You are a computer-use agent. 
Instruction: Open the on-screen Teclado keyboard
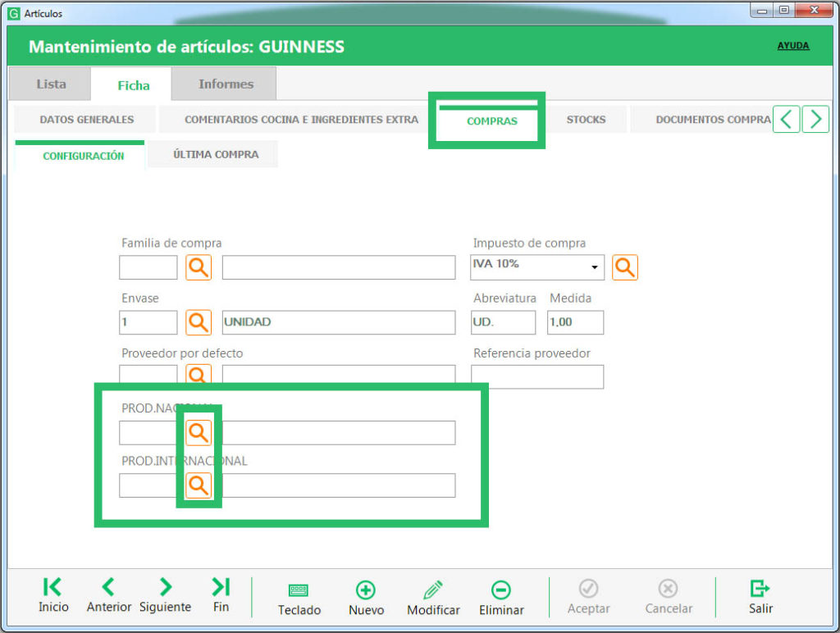(299, 599)
